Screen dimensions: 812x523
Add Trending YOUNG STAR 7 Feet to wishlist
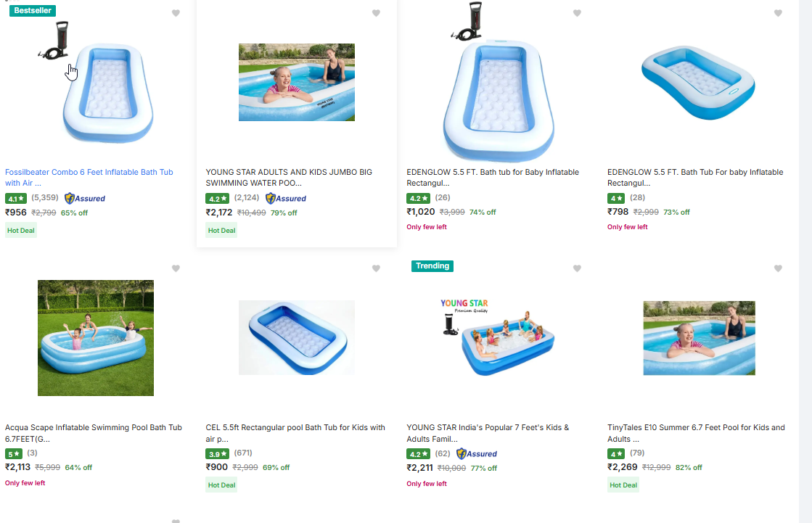[577, 268]
